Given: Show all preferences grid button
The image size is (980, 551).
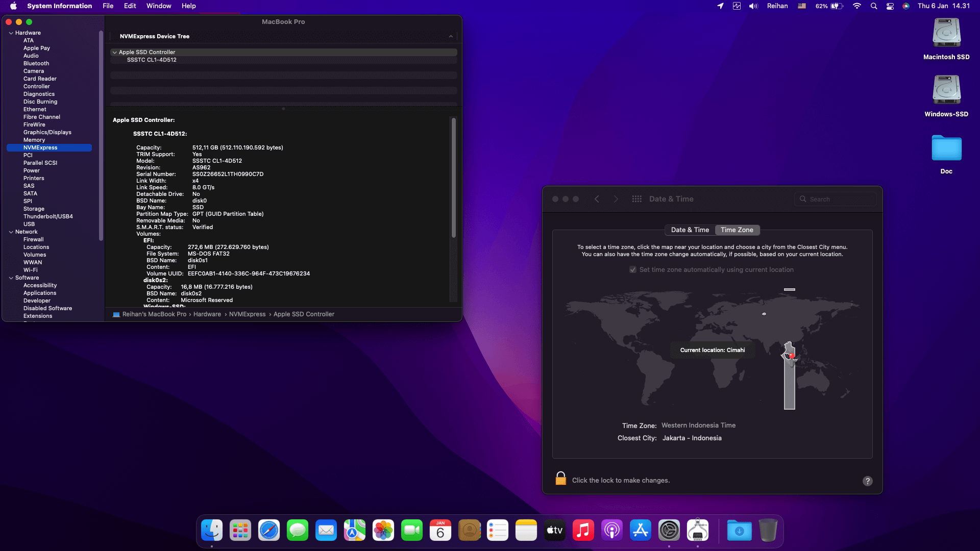Looking at the screenshot, I should pos(636,199).
